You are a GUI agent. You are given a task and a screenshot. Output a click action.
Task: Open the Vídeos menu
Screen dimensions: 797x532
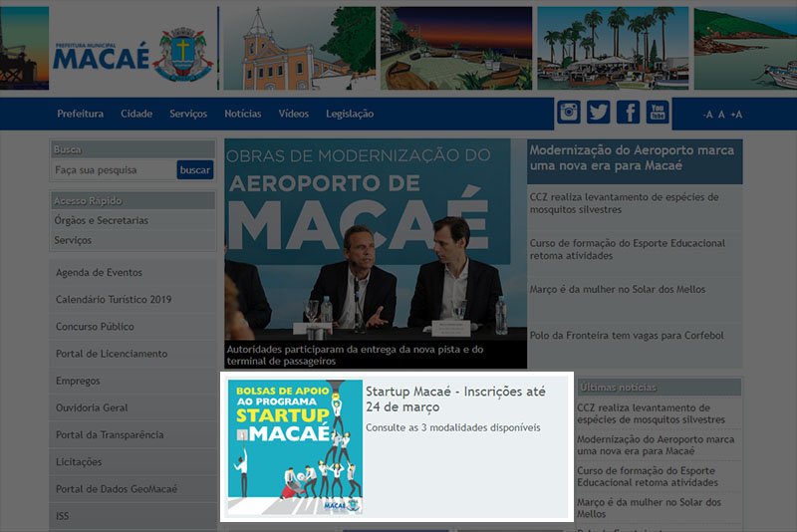[294, 114]
